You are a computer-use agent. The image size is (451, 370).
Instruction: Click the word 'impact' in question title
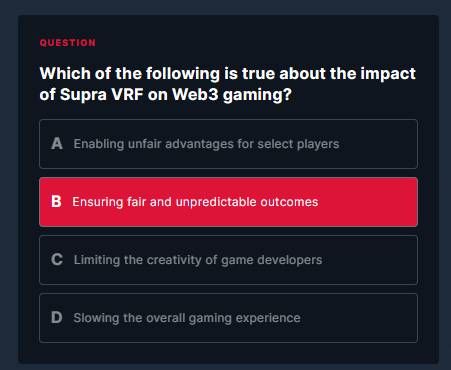[x=388, y=74]
